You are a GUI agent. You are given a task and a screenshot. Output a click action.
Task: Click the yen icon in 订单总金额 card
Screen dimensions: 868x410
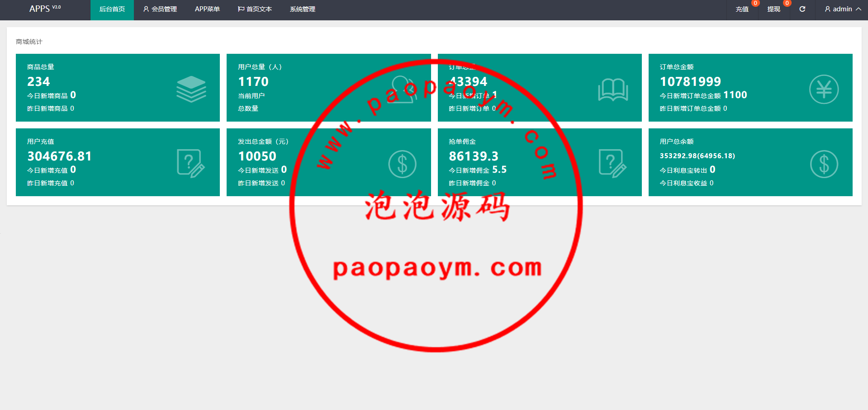tap(823, 89)
